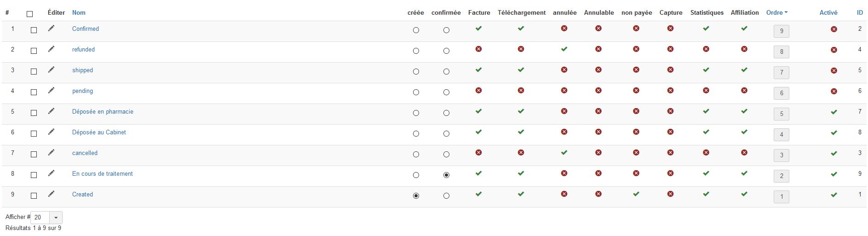This screenshot has width=868, height=236.
Task: Toggle Activé icon for pending status
Action: pos(834,92)
